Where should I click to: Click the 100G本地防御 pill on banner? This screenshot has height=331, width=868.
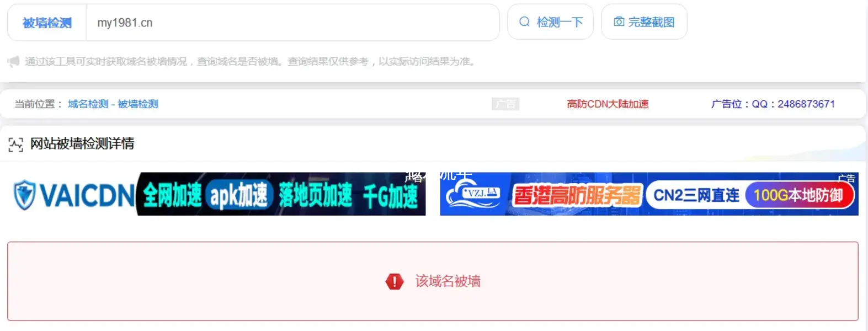799,195
